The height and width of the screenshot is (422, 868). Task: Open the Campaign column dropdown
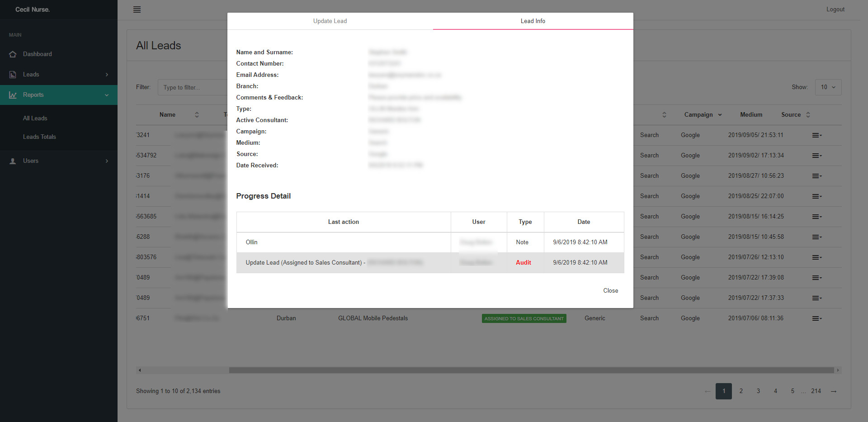click(720, 115)
